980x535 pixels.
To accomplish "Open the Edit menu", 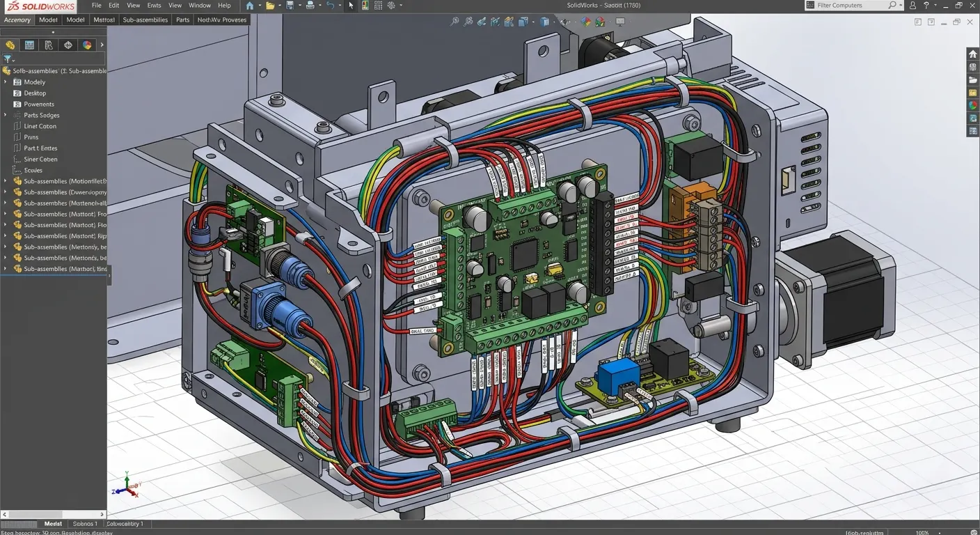I will (x=113, y=6).
